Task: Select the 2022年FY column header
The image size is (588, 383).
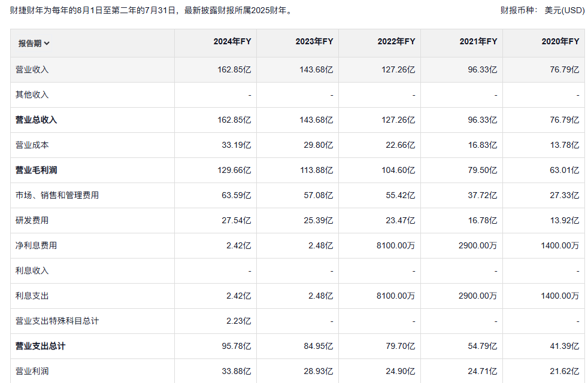Action: point(396,42)
